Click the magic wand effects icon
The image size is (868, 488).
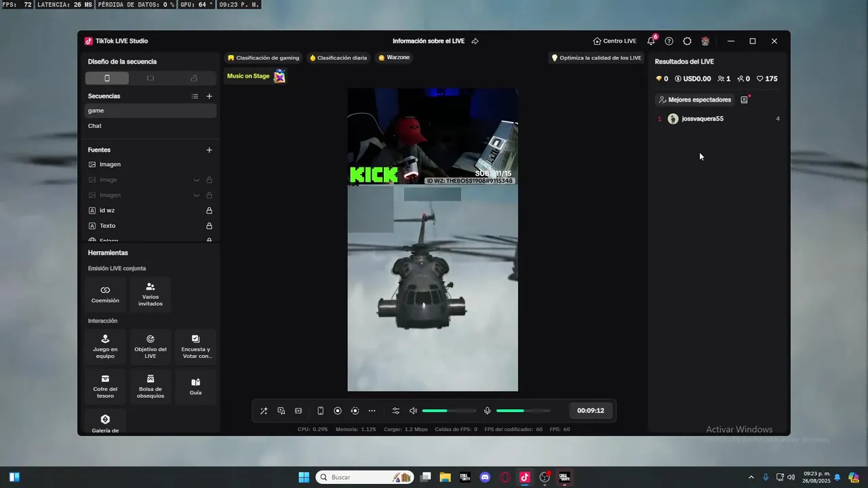(264, 411)
